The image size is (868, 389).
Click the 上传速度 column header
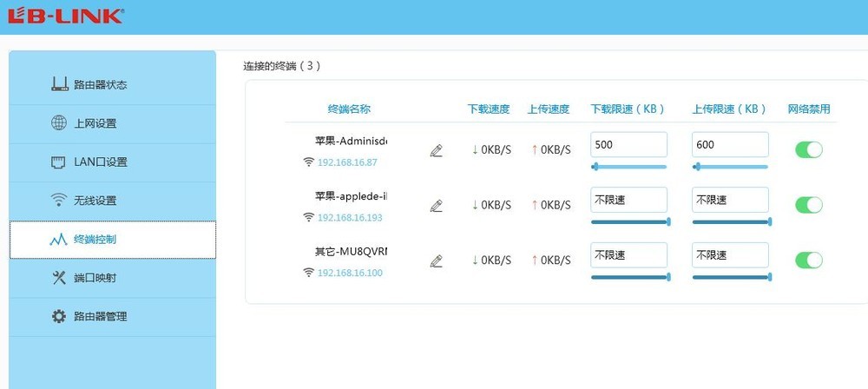tap(548, 109)
